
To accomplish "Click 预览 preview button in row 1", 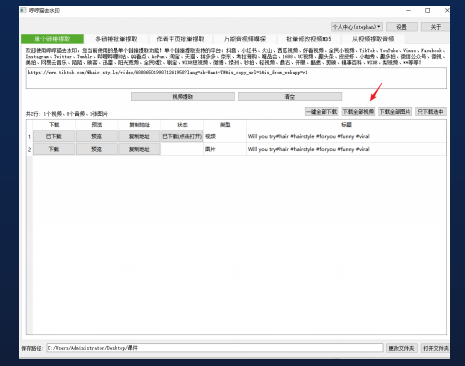I will point(97,136).
